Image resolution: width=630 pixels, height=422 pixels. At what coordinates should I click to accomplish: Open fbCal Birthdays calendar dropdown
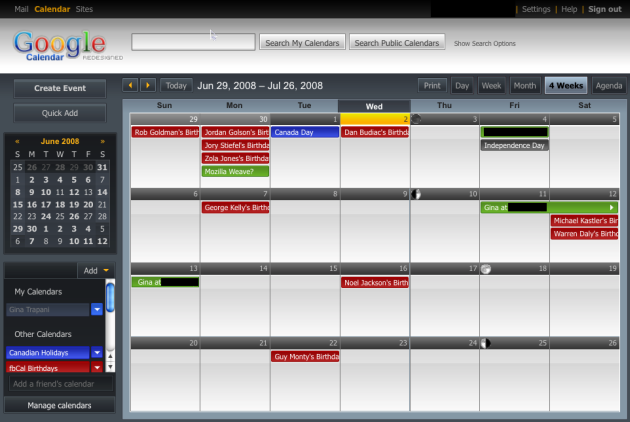click(97, 367)
